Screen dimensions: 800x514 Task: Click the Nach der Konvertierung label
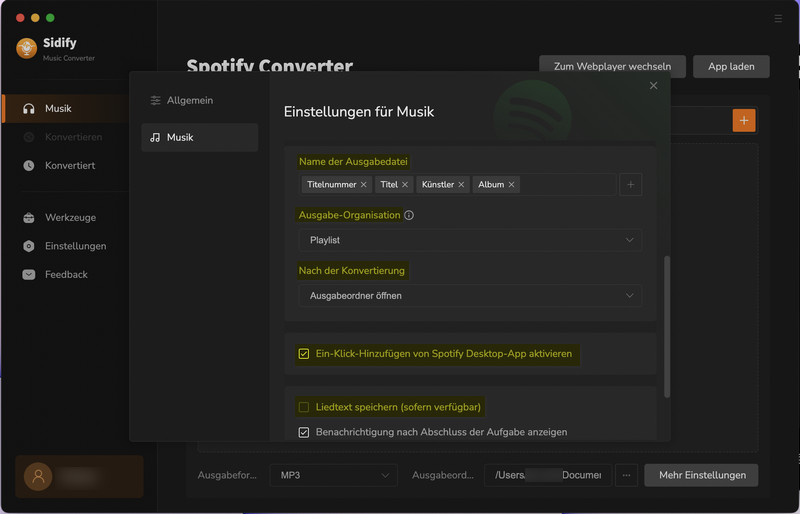pyautogui.click(x=352, y=271)
